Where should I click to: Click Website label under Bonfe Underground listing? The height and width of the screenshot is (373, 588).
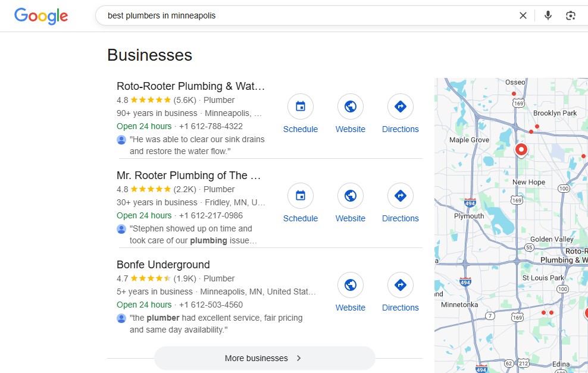pos(351,308)
